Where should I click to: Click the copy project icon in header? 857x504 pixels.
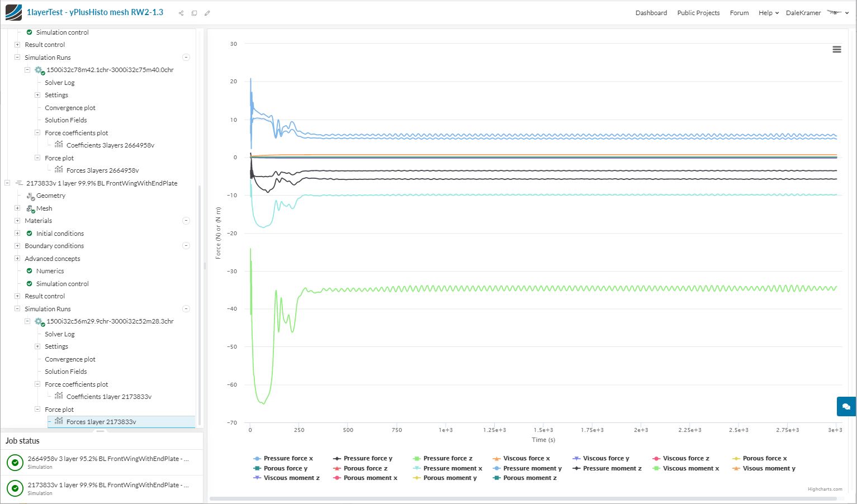pos(194,13)
